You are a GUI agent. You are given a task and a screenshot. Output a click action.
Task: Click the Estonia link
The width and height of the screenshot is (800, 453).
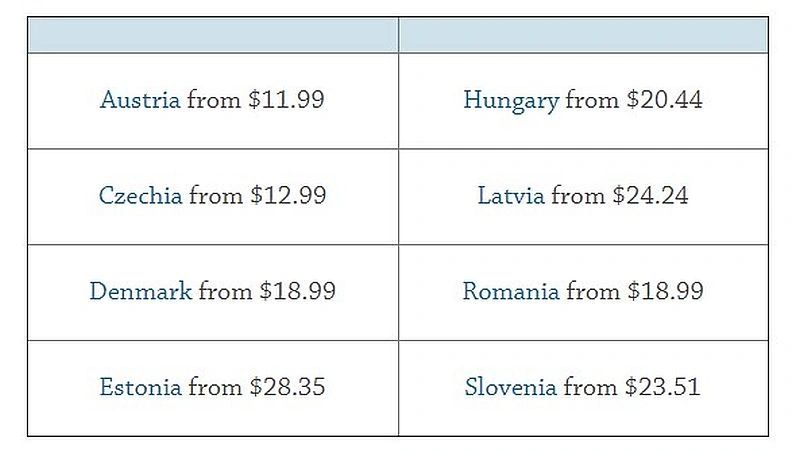point(140,387)
